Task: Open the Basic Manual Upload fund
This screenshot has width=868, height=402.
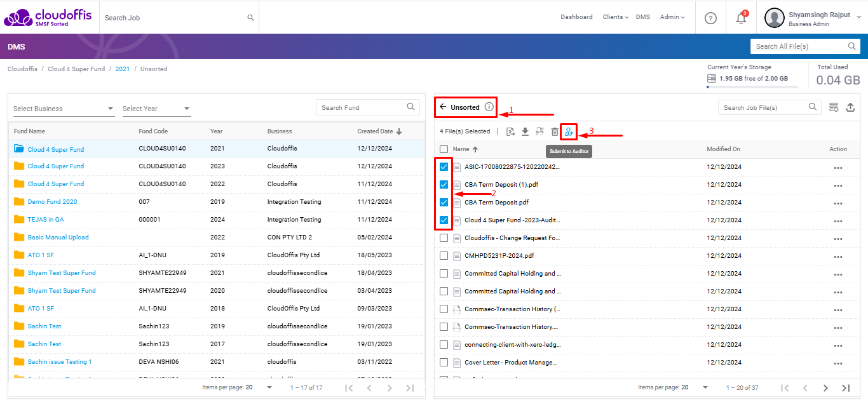Action: tap(58, 238)
